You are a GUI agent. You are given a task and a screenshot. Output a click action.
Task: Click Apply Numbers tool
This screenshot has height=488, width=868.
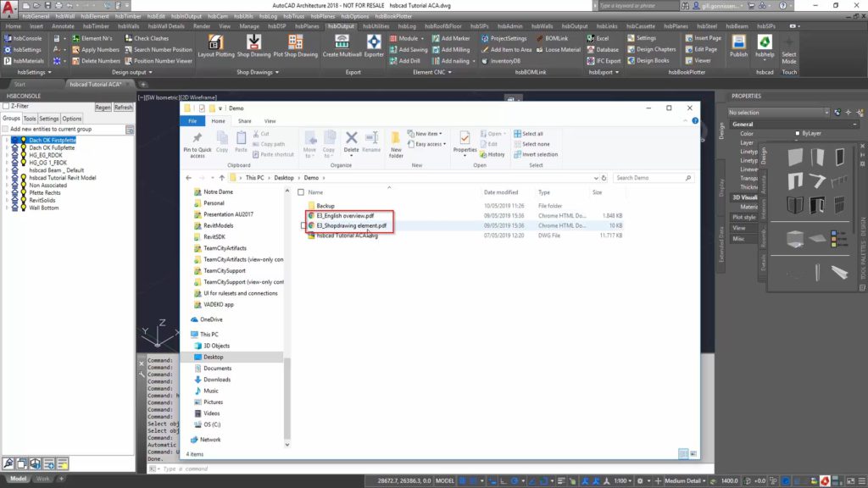[x=96, y=50]
